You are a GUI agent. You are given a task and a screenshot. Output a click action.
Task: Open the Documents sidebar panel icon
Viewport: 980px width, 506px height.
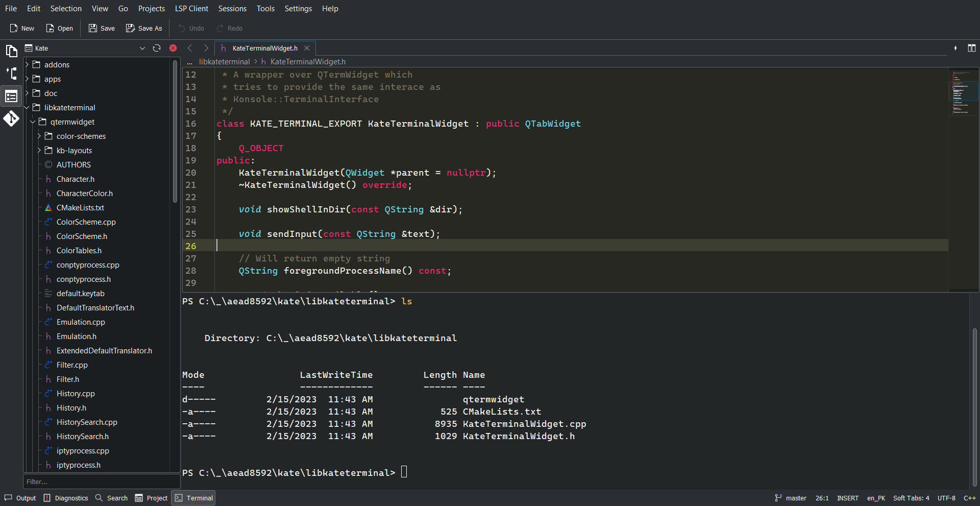pyautogui.click(x=11, y=51)
